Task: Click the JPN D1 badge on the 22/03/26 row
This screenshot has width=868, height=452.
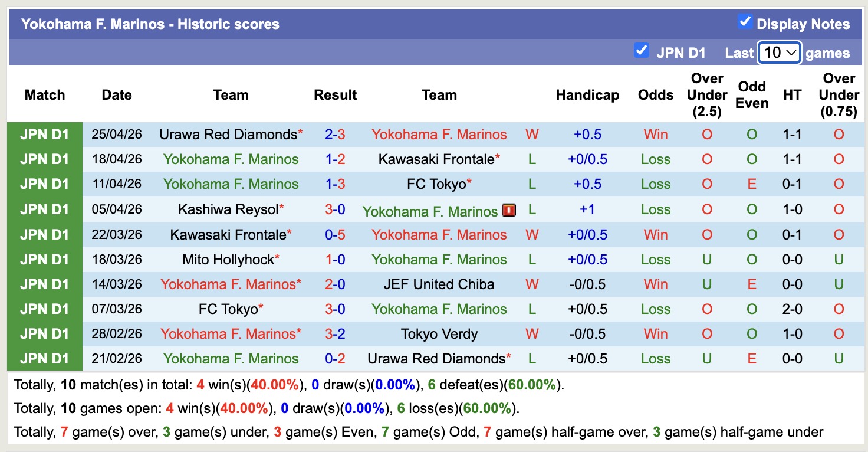Action: point(44,234)
